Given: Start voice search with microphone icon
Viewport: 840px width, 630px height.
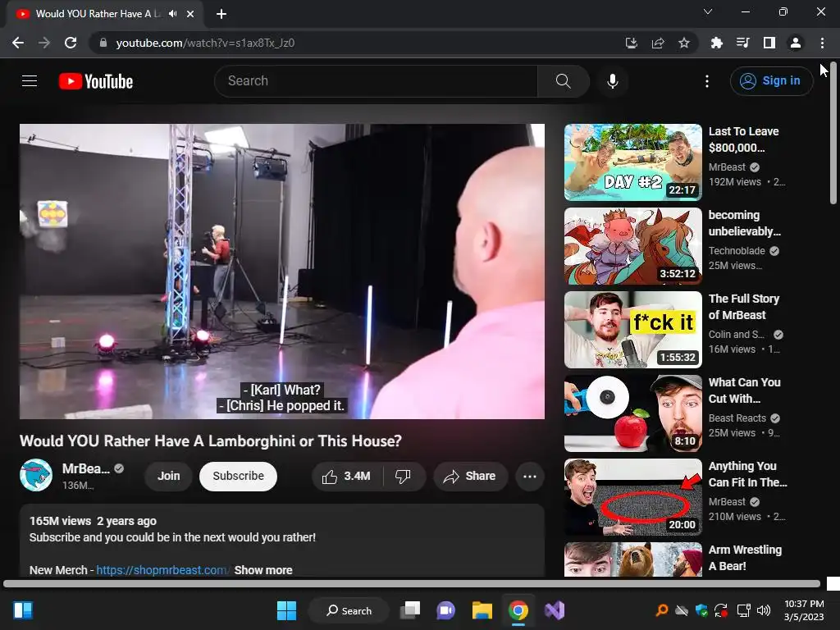Looking at the screenshot, I should point(612,81).
